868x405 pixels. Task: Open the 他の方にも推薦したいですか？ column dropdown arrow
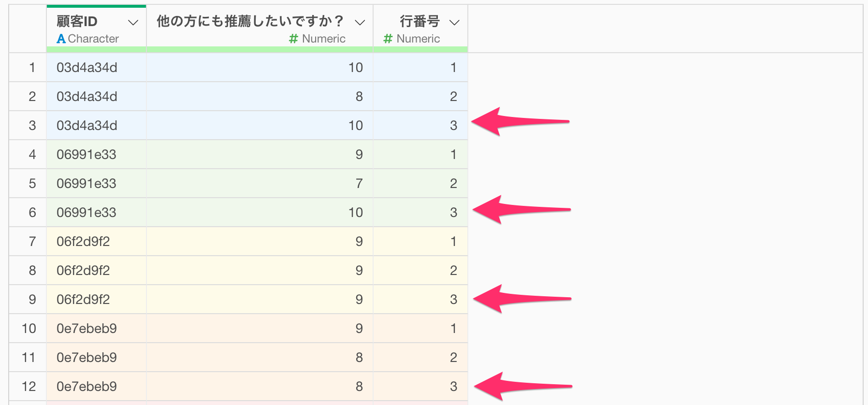[360, 22]
